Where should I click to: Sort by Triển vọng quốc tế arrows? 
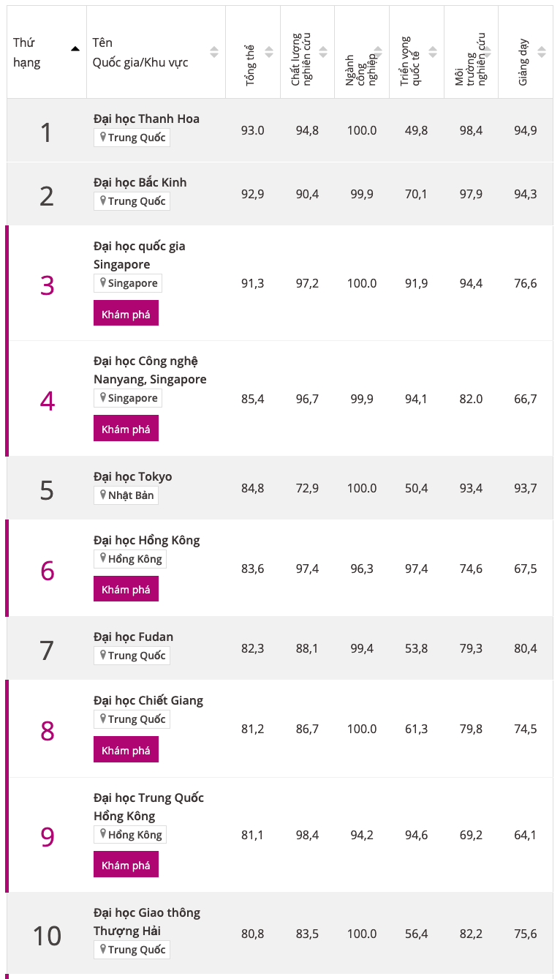[433, 52]
